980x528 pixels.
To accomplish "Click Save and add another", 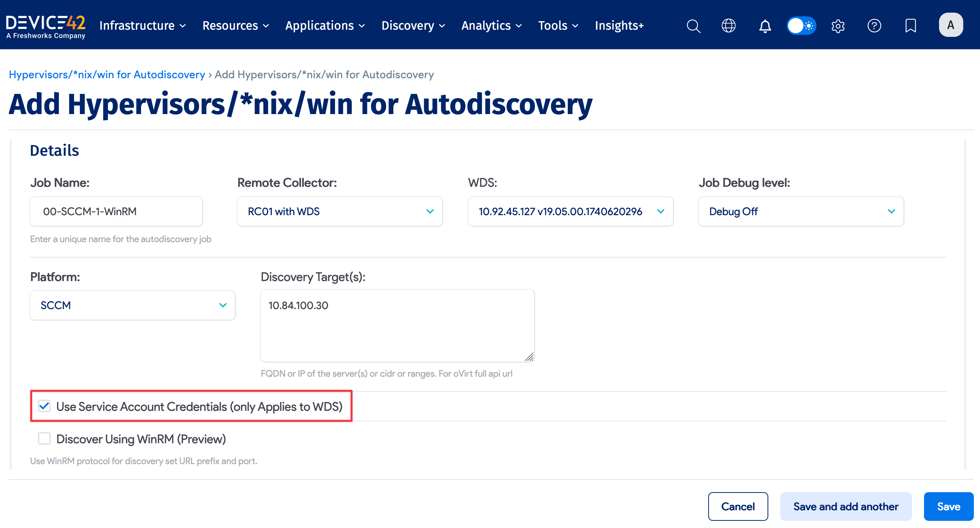I will tap(846, 506).
